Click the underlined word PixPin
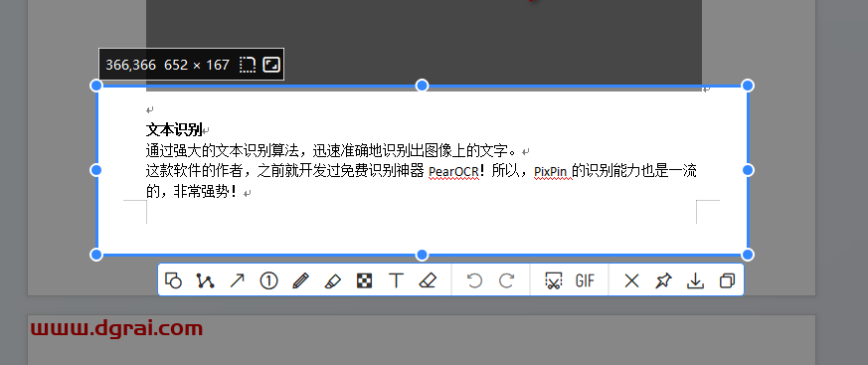The width and height of the screenshot is (868, 365). click(x=550, y=171)
